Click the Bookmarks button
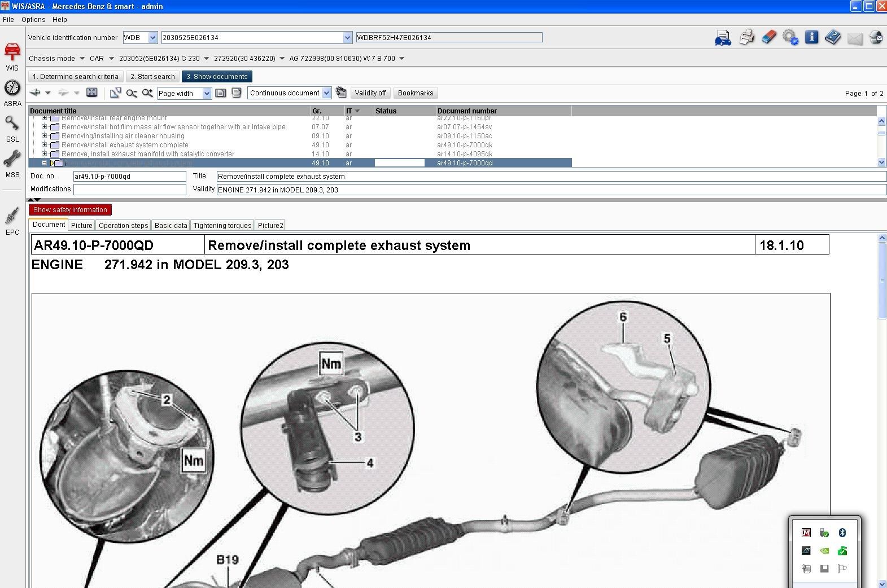This screenshot has width=887, height=588. [x=416, y=93]
